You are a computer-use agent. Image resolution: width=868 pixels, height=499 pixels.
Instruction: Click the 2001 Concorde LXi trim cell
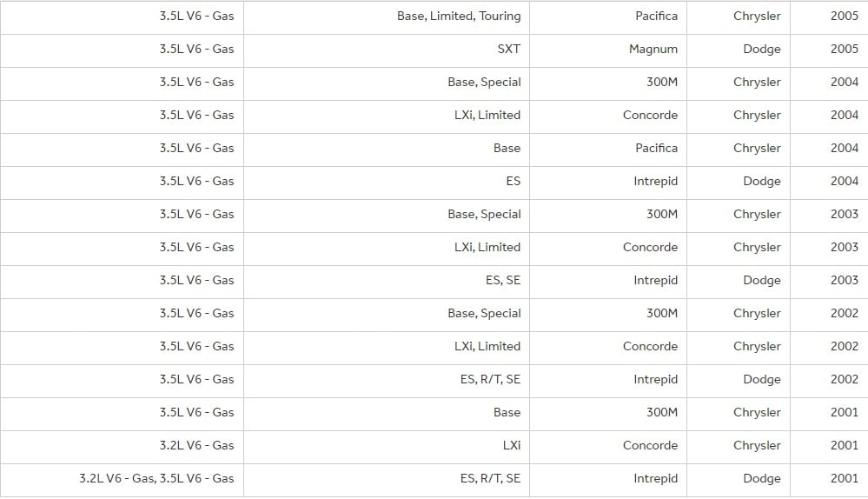tap(387, 447)
